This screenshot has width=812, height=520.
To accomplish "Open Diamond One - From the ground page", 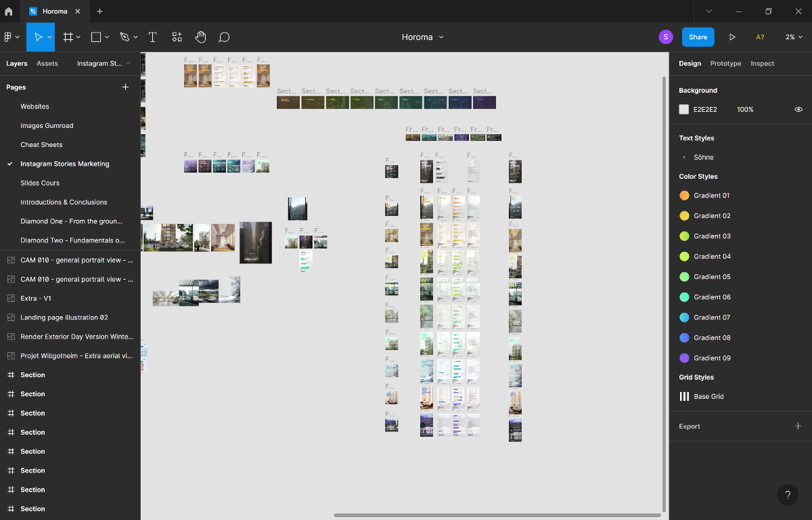I will click(70, 221).
